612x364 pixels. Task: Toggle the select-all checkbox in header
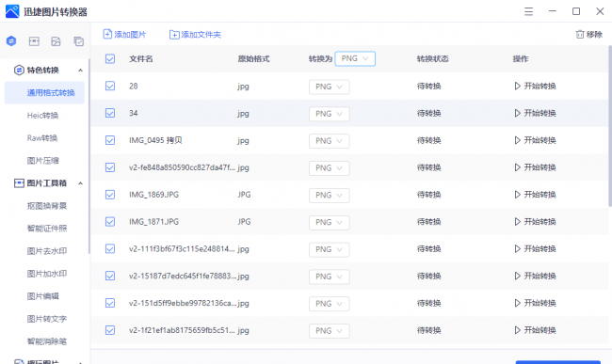tap(110, 59)
